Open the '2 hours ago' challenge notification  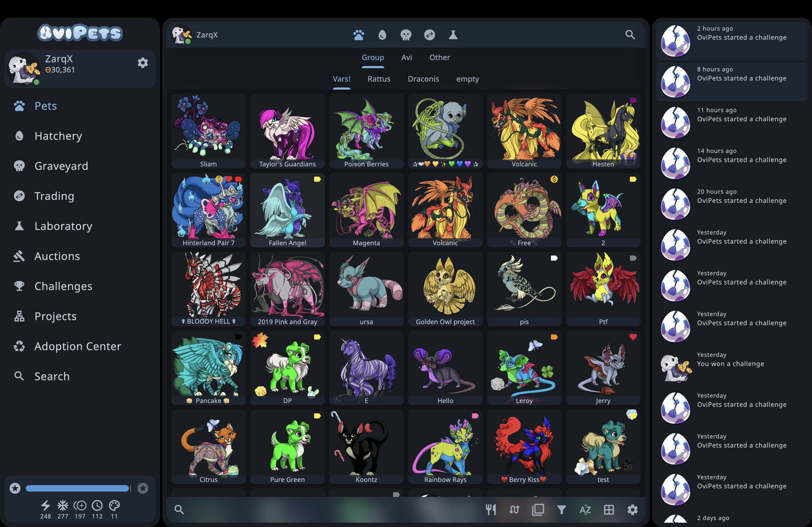(x=732, y=41)
